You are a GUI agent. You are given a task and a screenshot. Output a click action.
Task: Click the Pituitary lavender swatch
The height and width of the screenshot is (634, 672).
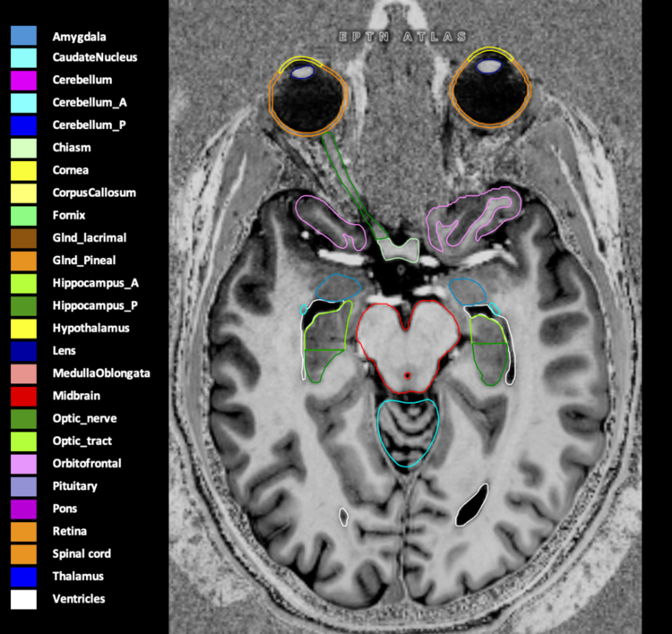(23, 486)
